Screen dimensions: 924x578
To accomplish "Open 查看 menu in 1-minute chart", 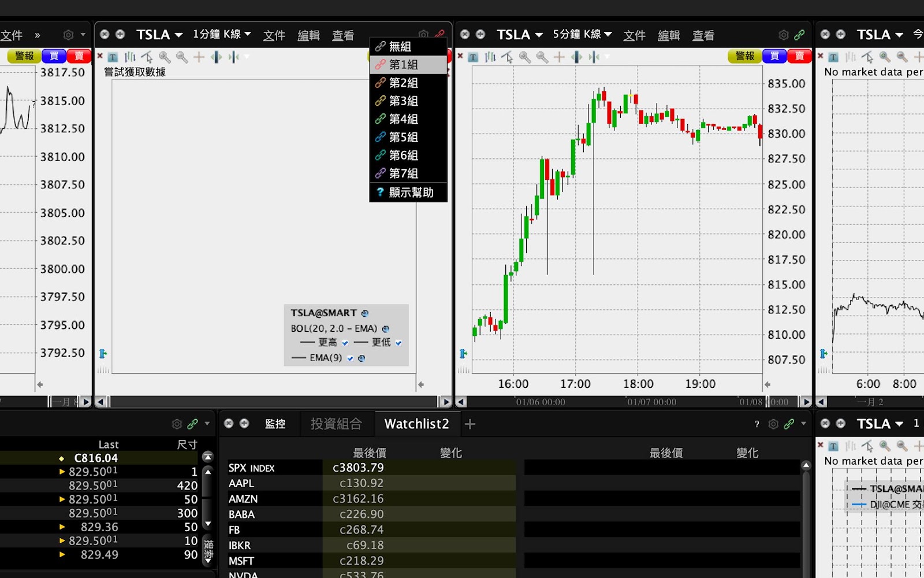I will 343,35.
